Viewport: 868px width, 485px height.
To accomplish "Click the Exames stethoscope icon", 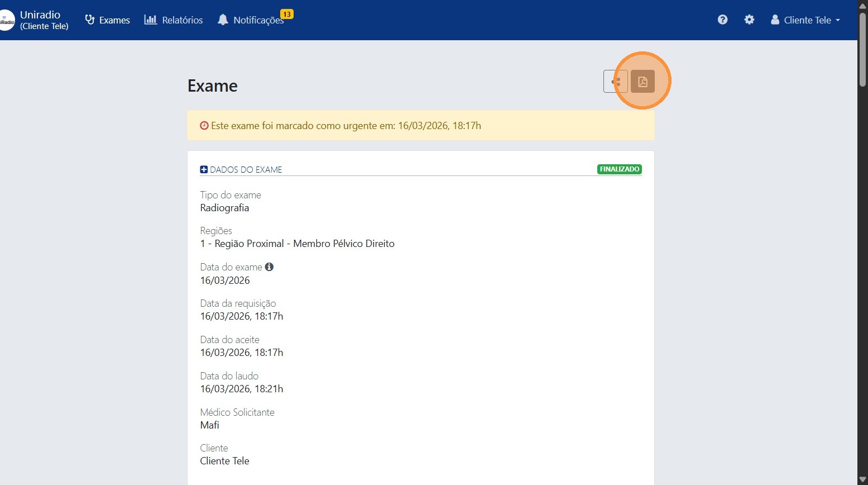I will [x=90, y=20].
